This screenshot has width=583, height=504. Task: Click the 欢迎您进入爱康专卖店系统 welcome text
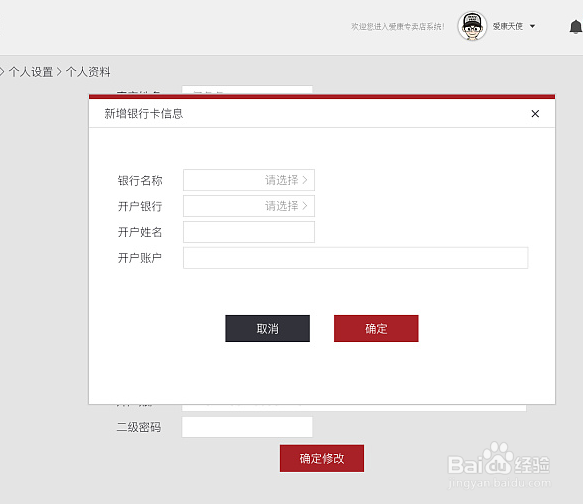[397, 26]
